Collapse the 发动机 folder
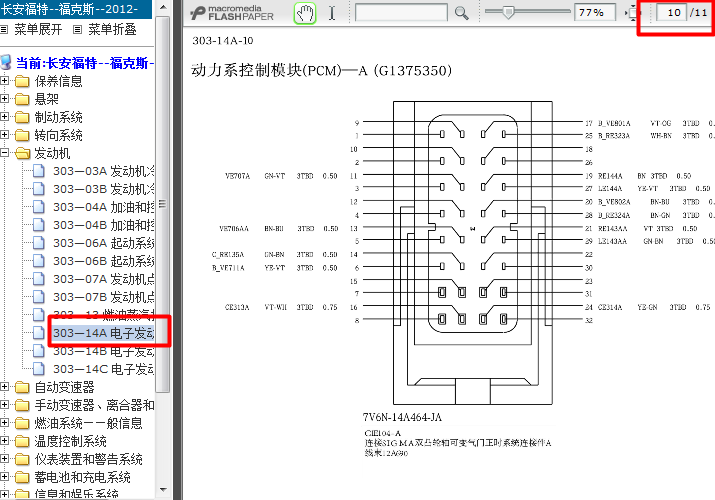The image size is (715, 500). (x=4, y=153)
